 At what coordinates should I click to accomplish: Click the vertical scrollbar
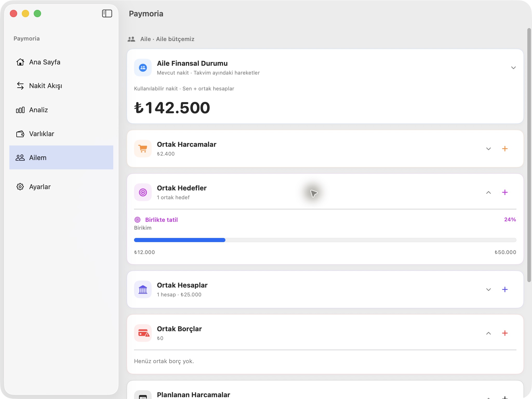529,155
